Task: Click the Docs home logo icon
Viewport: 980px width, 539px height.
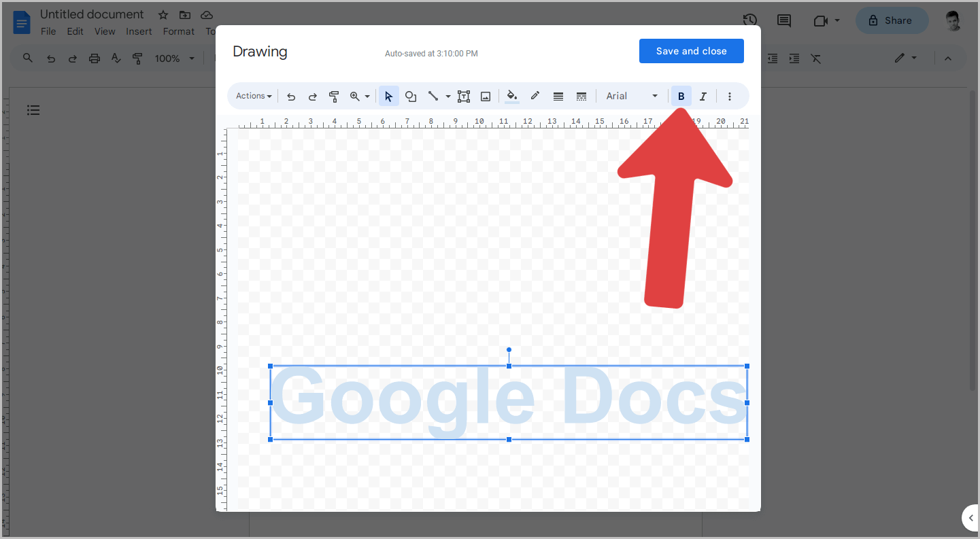Action: coord(22,22)
